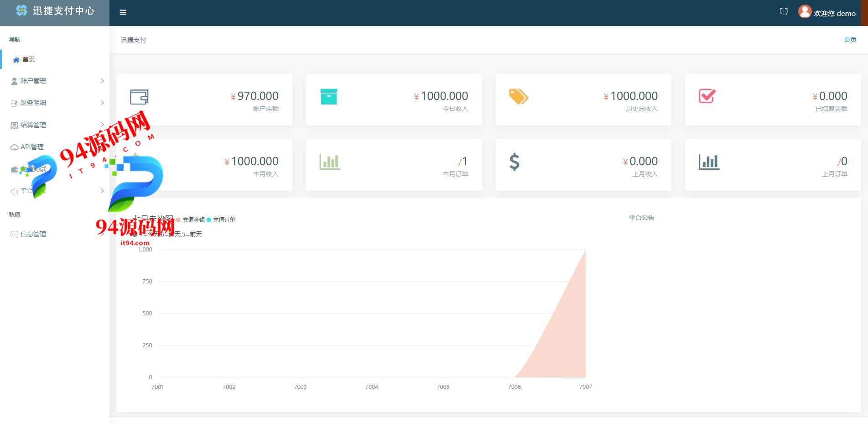Click the 迅捷支付中心 brand title

[63, 11]
